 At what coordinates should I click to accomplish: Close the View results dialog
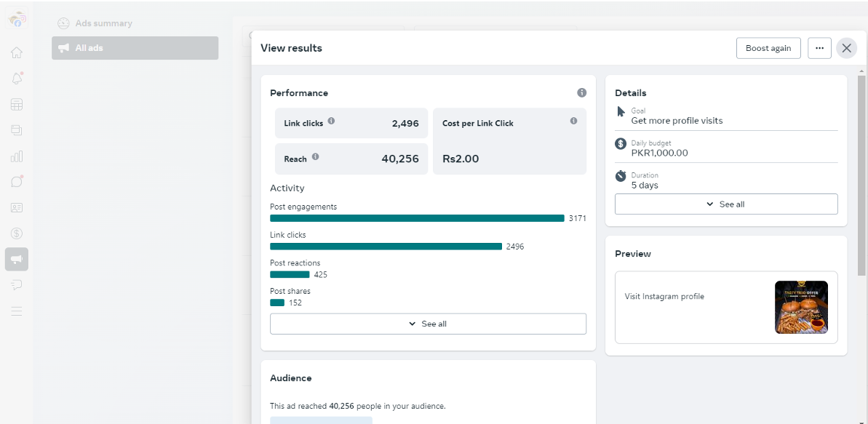(846, 48)
